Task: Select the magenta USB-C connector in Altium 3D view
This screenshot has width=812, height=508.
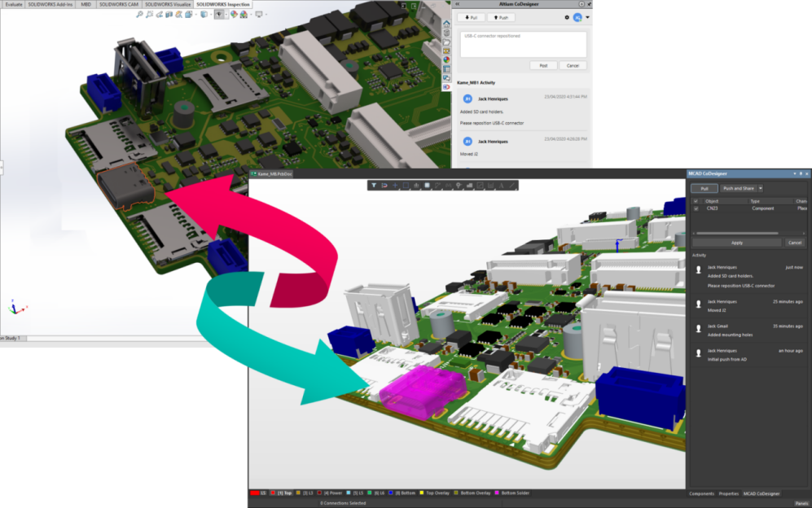Action: (422, 391)
